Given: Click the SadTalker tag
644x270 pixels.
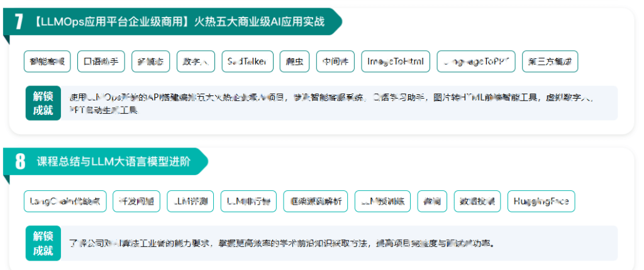Looking at the screenshot, I should coord(247,62).
